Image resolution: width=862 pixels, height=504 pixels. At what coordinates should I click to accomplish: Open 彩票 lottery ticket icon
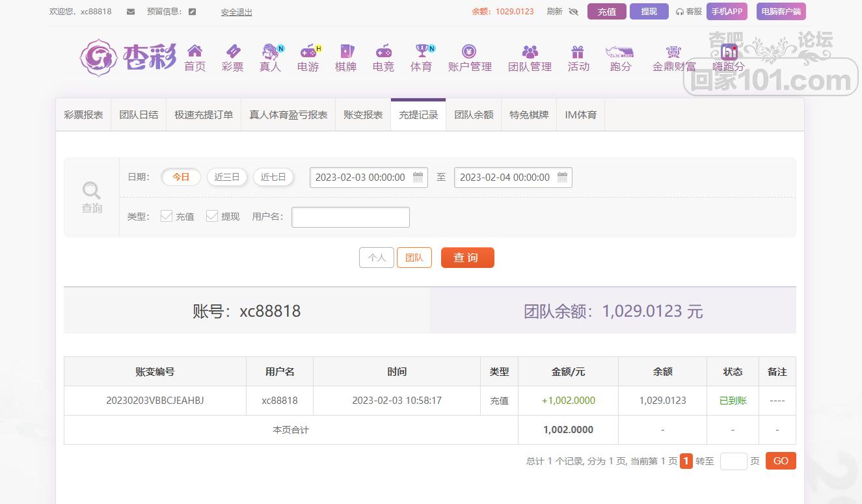pyautogui.click(x=232, y=51)
